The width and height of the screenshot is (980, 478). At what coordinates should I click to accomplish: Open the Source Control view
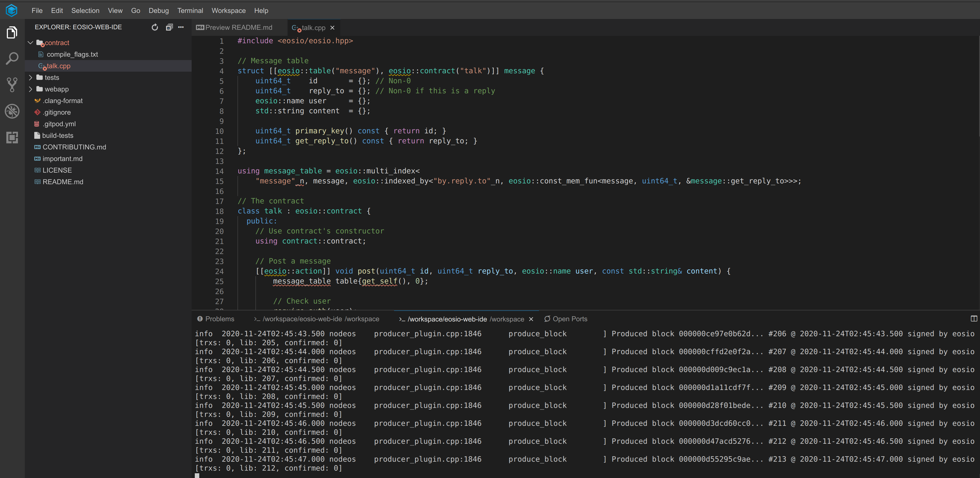tap(12, 85)
